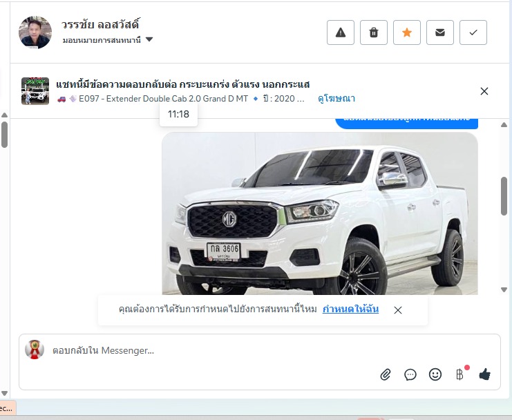The image size is (512, 420).
Task: Open the Baht payment request icon
Action: point(459,374)
